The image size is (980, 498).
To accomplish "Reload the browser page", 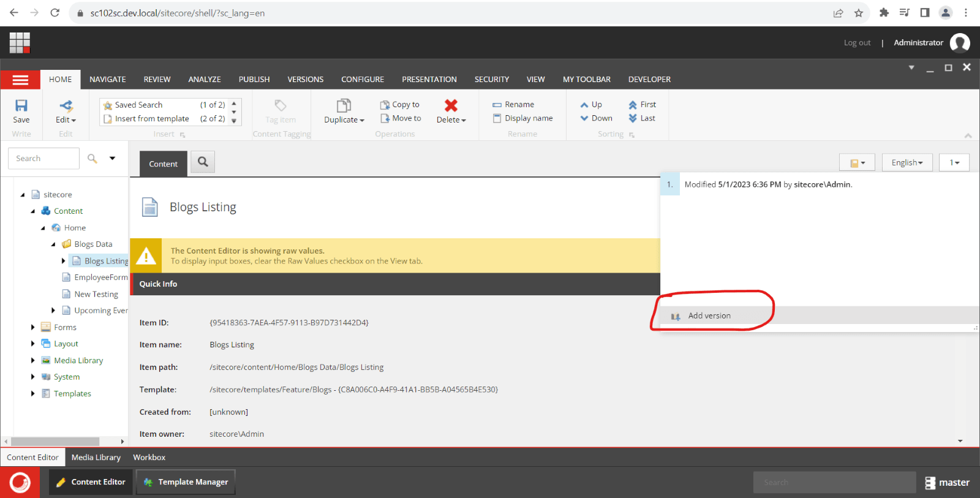I will pos(55,13).
